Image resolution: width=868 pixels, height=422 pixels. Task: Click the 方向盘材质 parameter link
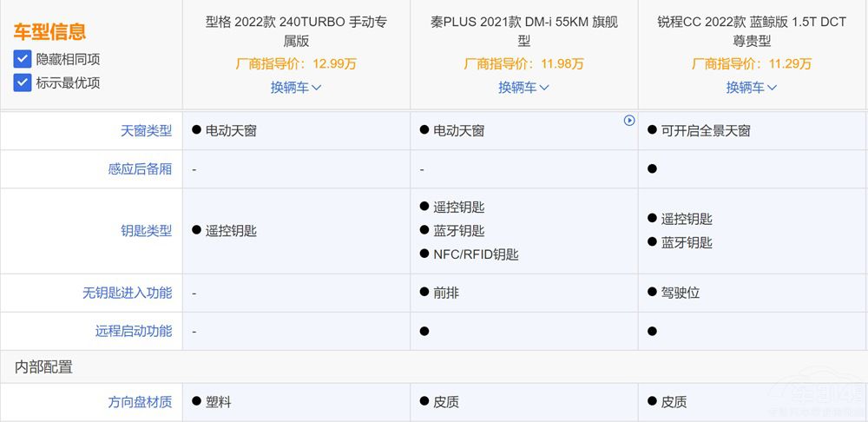(x=140, y=402)
